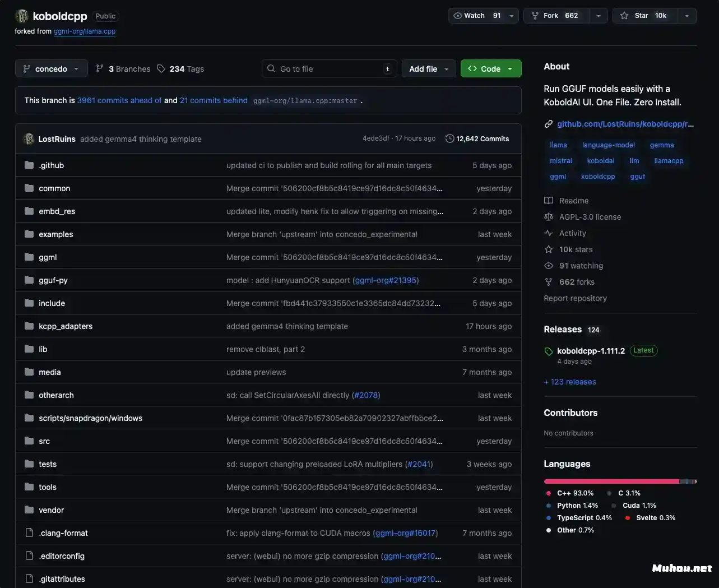The height and width of the screenshot is (588, 719).
Task: Click the branch icon beside 3 Branches
Action: [x=100, y=69]
